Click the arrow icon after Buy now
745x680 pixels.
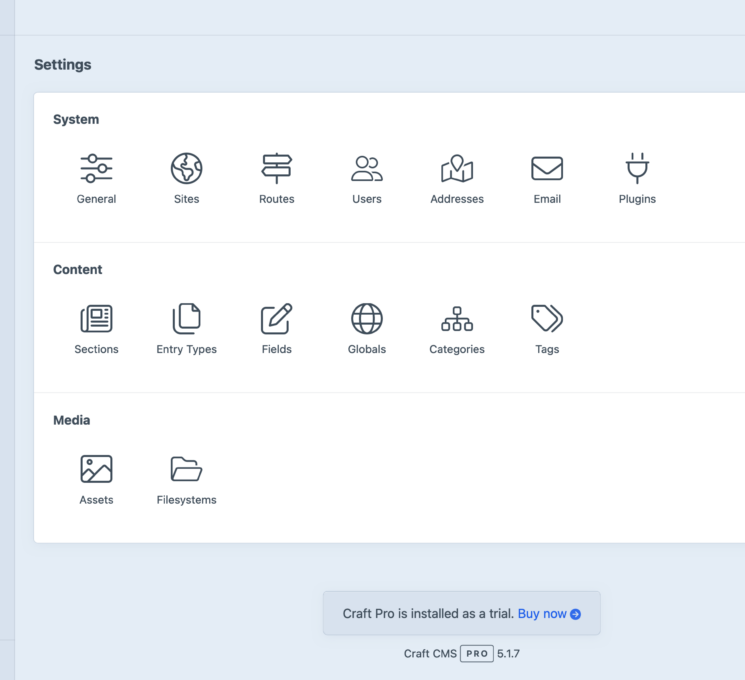[575, 614]
